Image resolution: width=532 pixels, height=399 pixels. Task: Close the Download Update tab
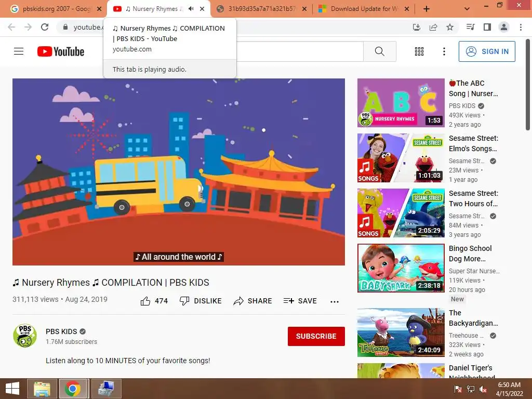point(407,9)
